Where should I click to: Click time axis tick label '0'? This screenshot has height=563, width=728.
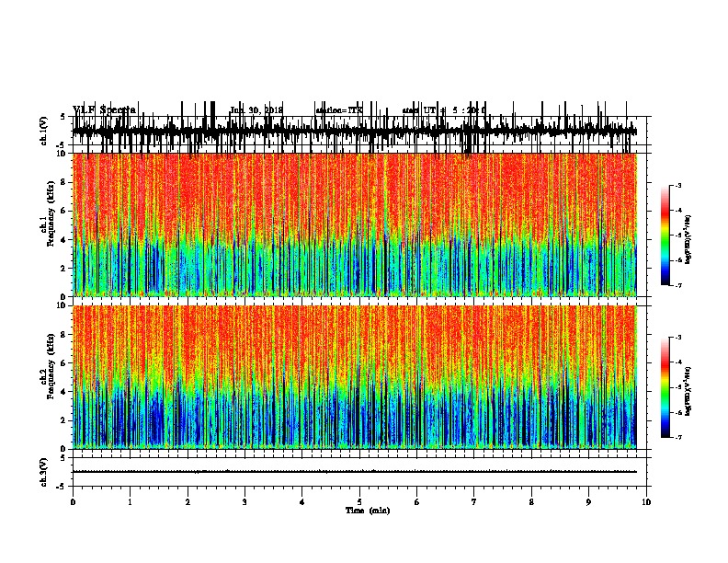(73, 501)
